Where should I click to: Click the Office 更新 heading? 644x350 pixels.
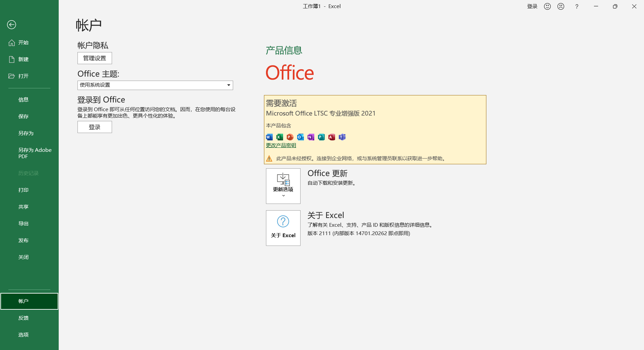tap(328, 173)
